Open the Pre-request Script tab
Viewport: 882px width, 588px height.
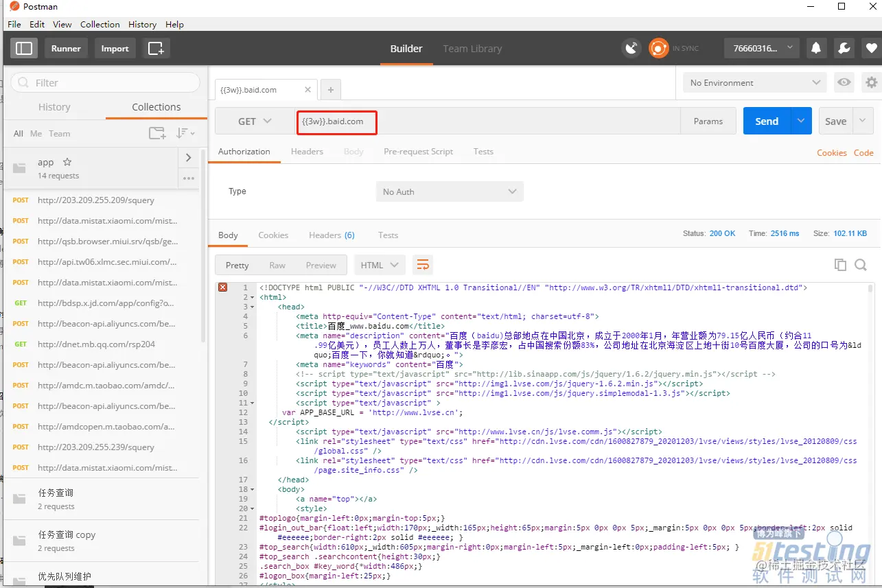pos(418,152)
